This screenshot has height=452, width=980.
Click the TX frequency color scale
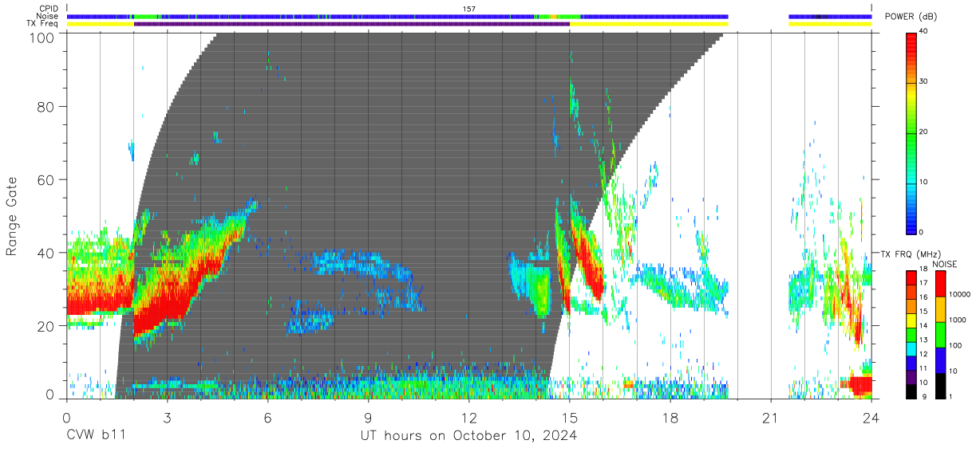pos(911,335)
